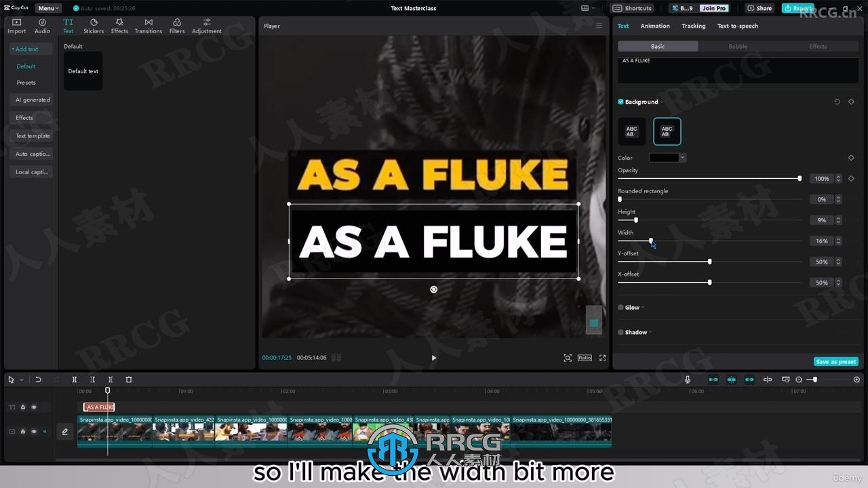
Task: Reset the Background settings
Action: (x=837, y=102)
